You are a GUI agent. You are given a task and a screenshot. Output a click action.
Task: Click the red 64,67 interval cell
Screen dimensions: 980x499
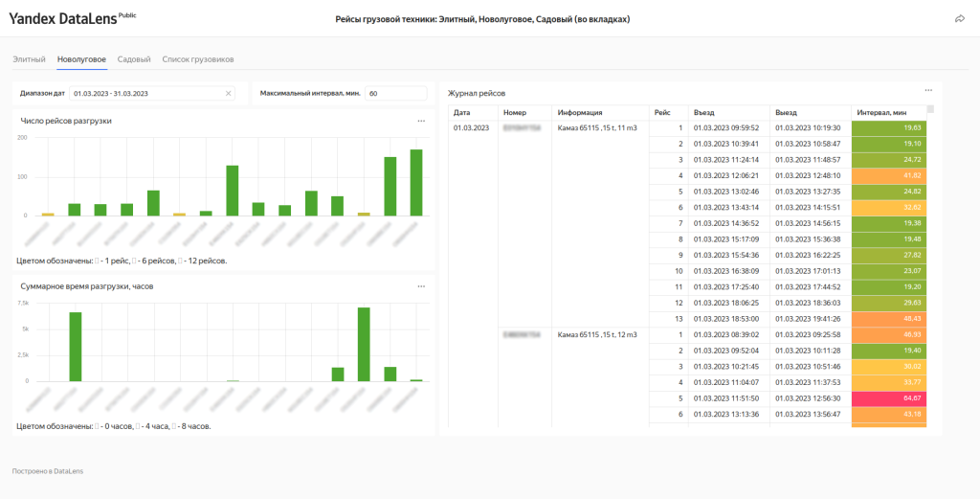(x=892, y=397)
